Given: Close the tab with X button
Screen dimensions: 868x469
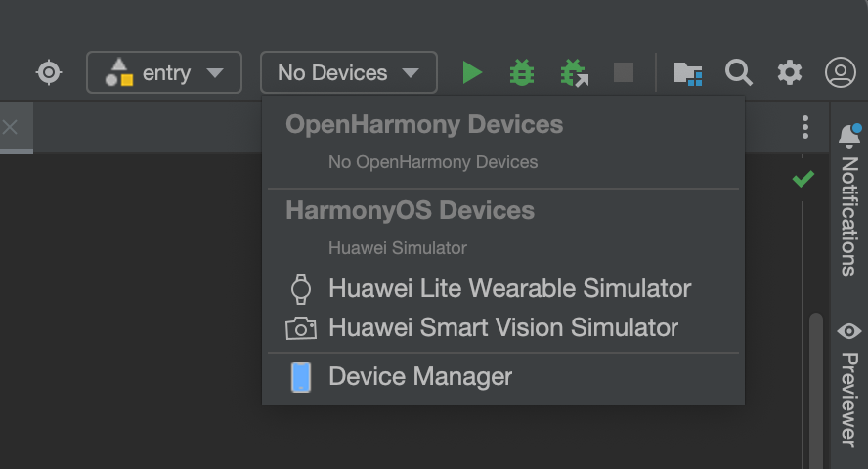Looking at the screenshot, I should point(10,127).
